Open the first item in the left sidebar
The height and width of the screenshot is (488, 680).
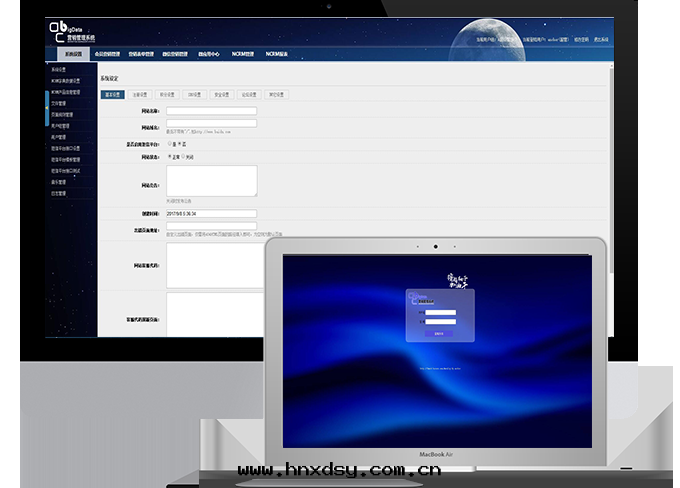tap(62, 70)
